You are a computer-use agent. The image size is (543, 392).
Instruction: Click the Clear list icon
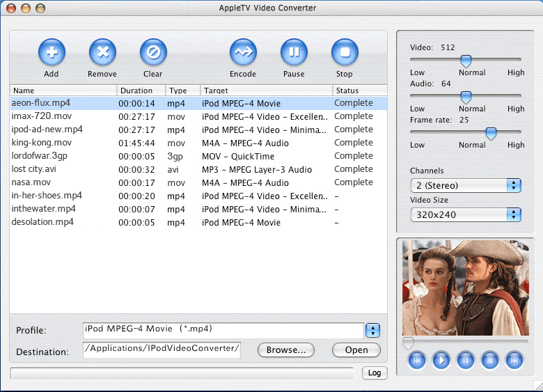pyautogui.click(x=153, y=52)
